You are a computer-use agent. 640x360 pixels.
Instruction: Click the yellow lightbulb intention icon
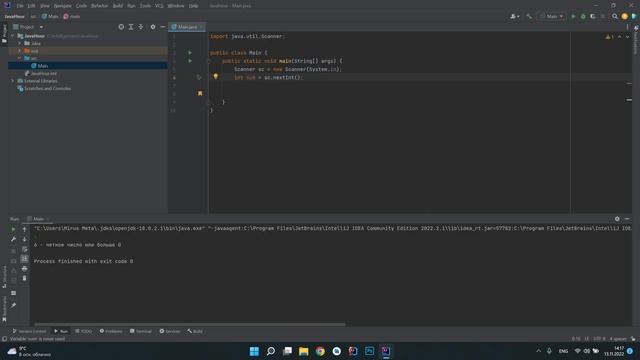216,76
